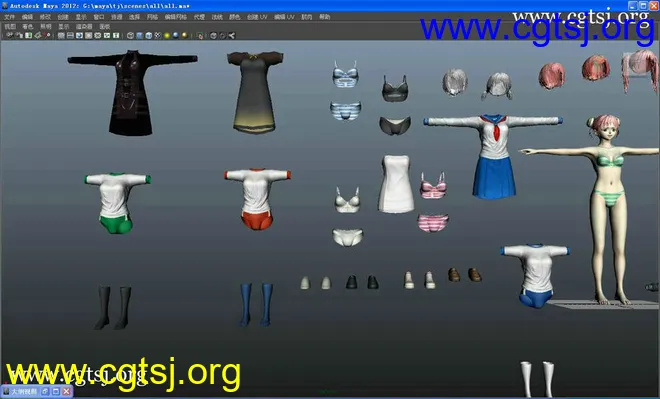
Task: Open the 编辑网格 (Edit Mesh) menu
Action: (176, 17)
